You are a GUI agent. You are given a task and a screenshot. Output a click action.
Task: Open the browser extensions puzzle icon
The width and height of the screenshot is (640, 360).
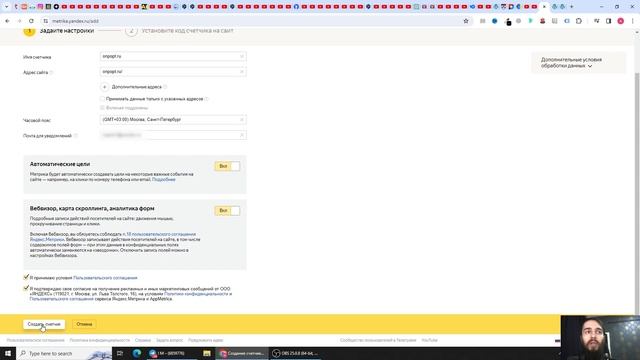click(579, 21)
